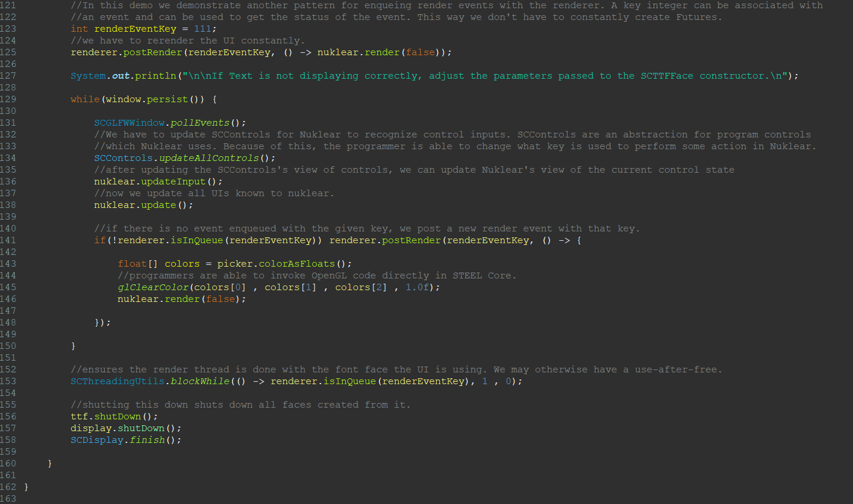This screenshot has width=853, height=504.
Task: Click the SCGLFWWindow class name
Action: [129, 123]
